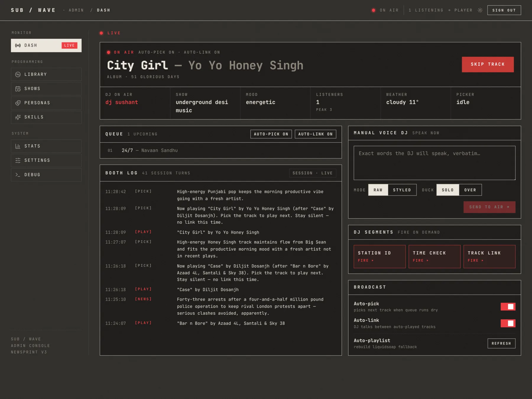Select queued track 24/7 by Navaan Sandhu
532x399 pixels.
click(x=220, y=151)
